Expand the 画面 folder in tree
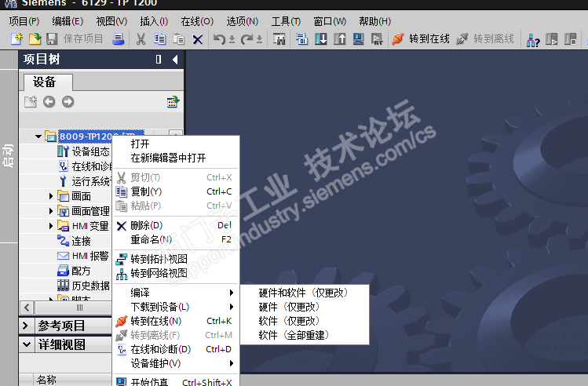Viewport: 588px width, 386px height. 51,196
